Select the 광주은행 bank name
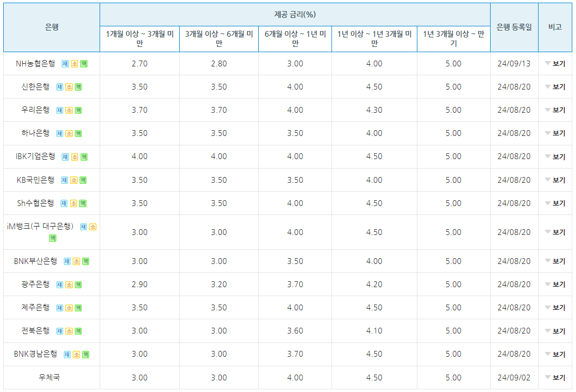This screenshot has height=392, width=576. click(x=35, y=284)
